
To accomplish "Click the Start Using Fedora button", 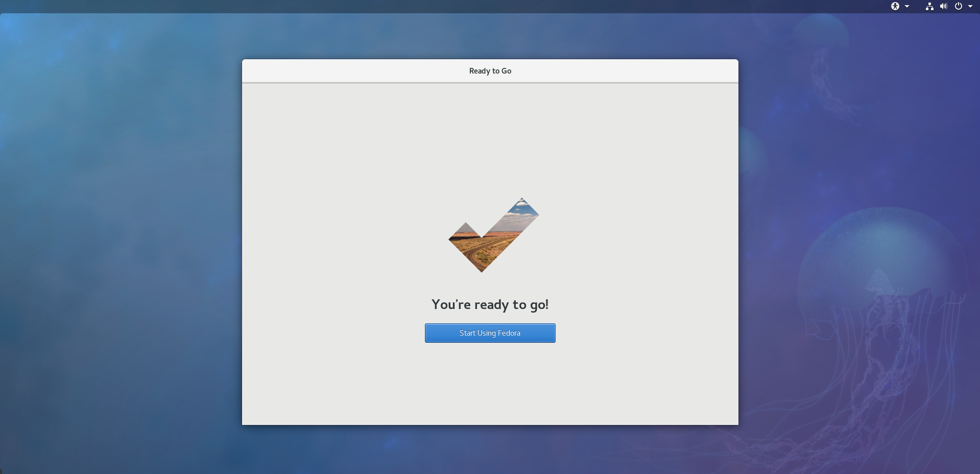I will [x=490, y=333].
